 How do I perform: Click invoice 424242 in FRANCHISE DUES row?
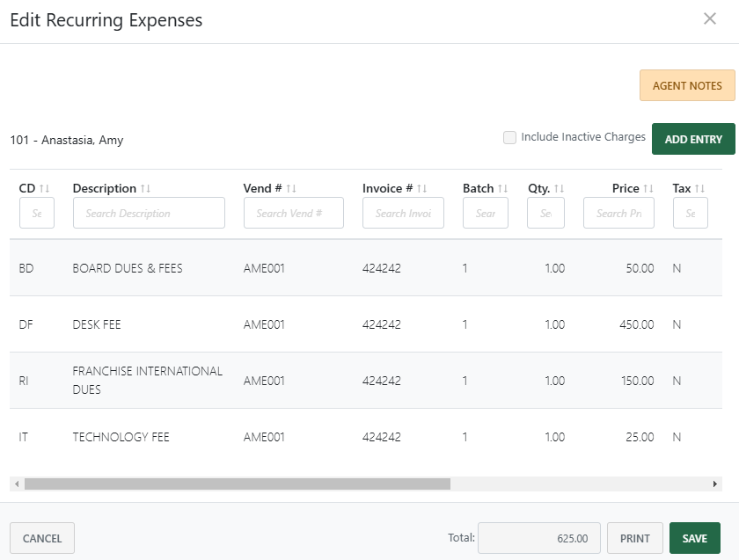coord(381,381)
